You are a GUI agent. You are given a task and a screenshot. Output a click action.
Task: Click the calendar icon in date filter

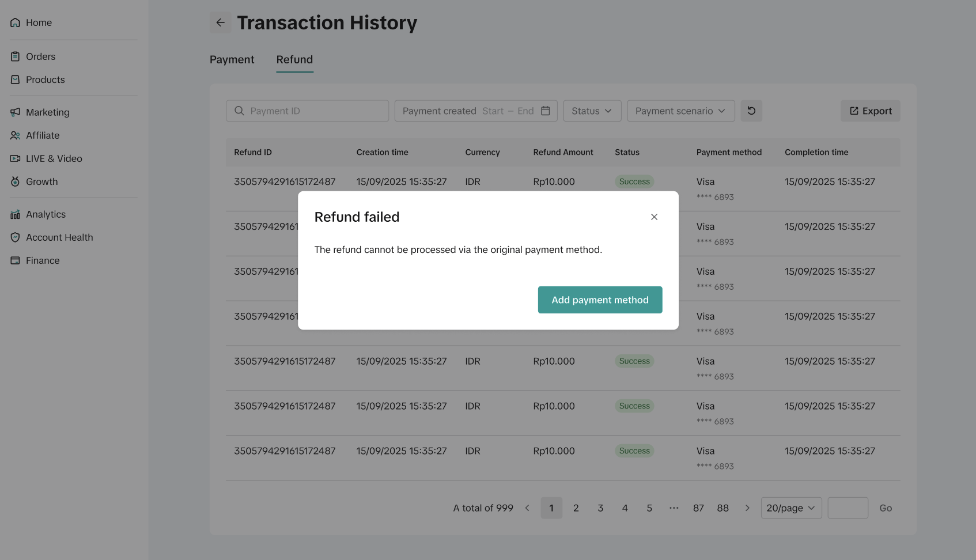(x=546, y=111)
